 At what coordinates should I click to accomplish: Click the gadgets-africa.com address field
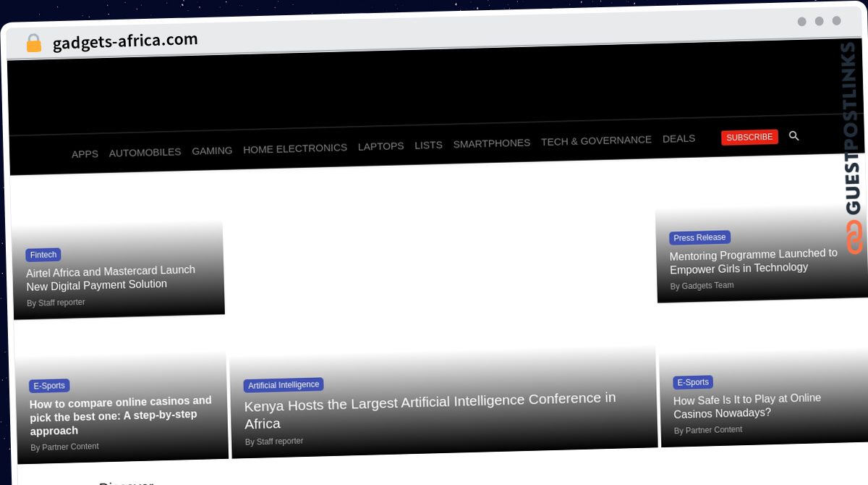(x=125, y=42)
